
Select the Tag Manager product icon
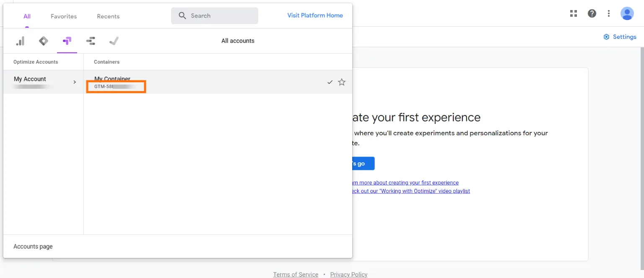click(x=43, y=41)
